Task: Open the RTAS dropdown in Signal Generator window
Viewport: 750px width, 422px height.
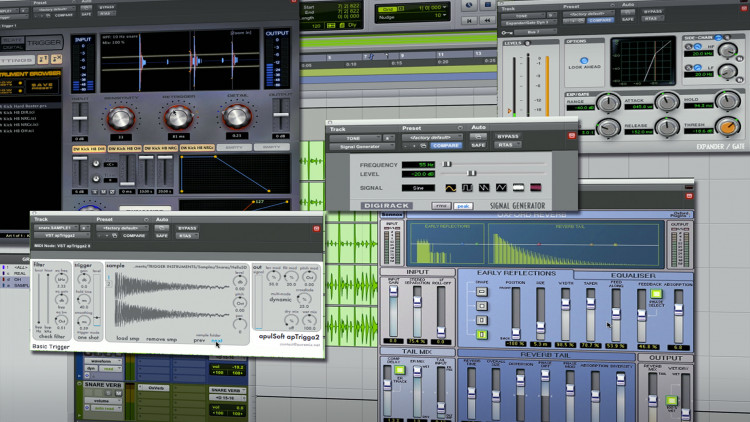Action: tap(508, 144)
